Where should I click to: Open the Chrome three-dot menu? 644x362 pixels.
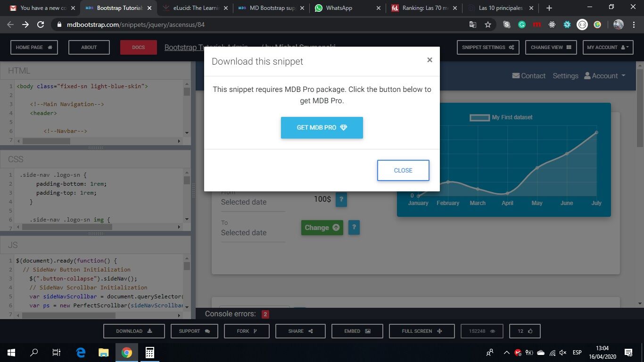point(633,25)
